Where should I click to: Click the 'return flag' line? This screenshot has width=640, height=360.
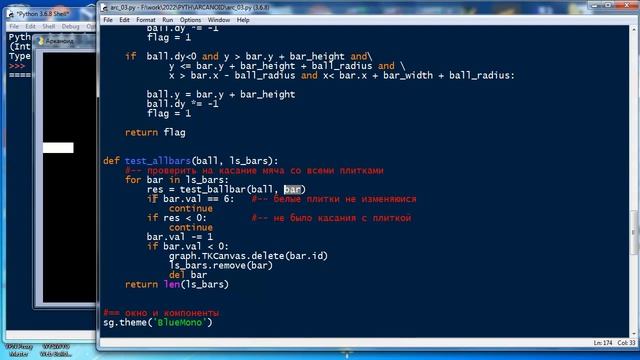(155, 132)
